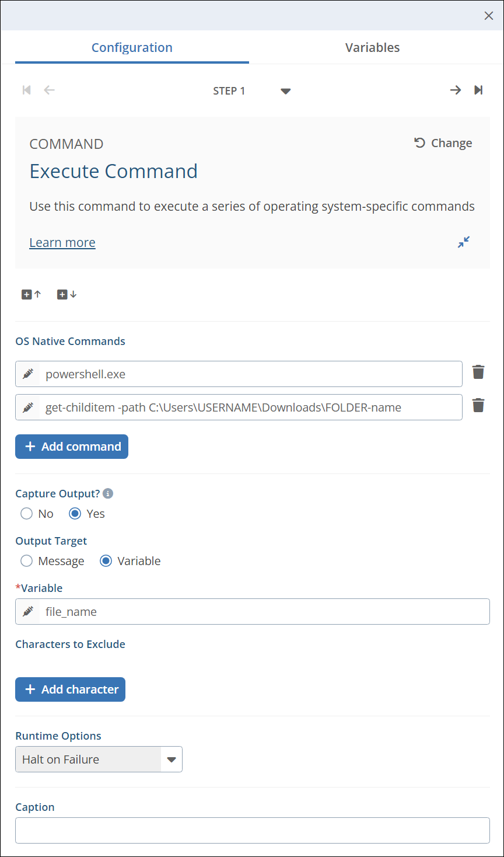Image resolution: width=504 pixels, height=857 pixels.
Task: Collapse the command description panel
Action: pyautogui.click(x=464, y=242)
